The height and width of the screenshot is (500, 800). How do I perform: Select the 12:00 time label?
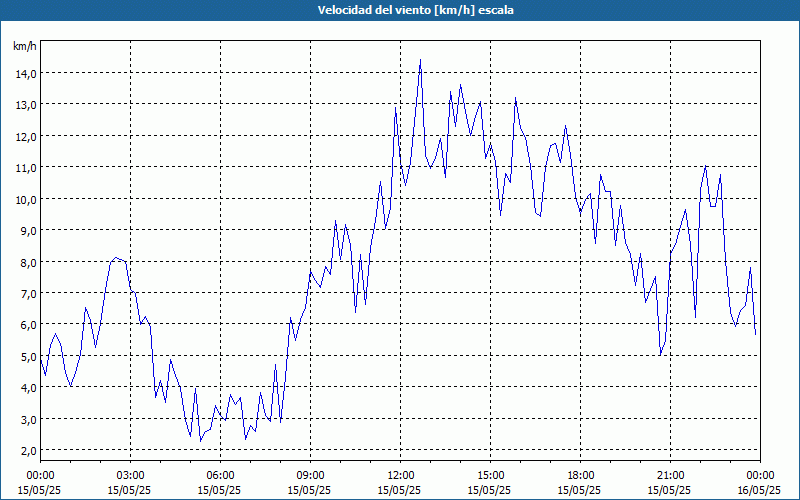tap(401, 476)
